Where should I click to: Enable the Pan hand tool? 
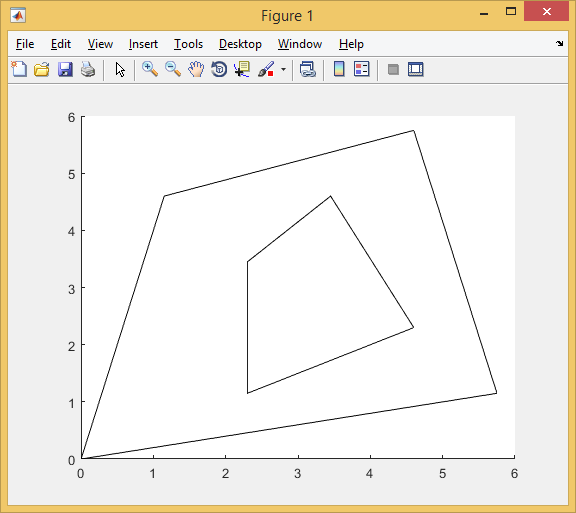(196, 69)
